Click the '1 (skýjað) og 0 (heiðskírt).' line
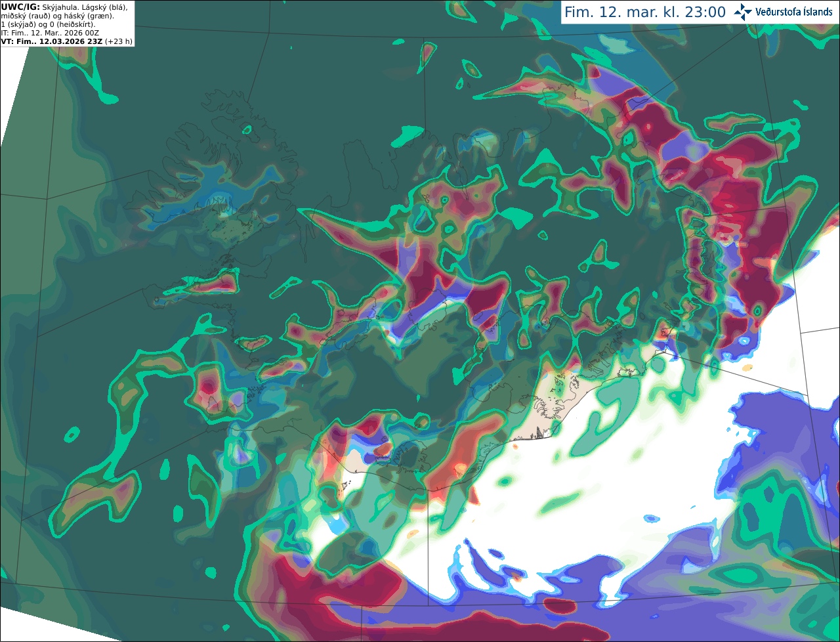This screenshot has height=642, width=840. (49, 24)
